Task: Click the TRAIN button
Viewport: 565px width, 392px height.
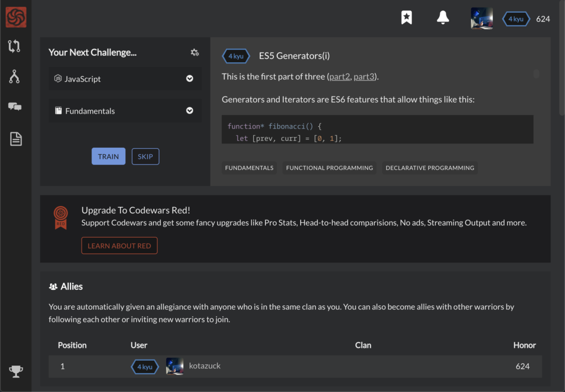Action: (109, 156)
